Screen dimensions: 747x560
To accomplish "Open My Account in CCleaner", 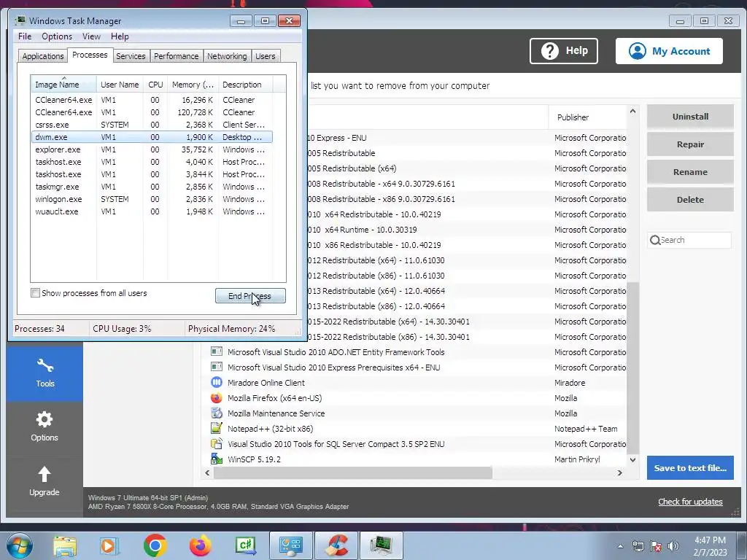I will point(669,51).
